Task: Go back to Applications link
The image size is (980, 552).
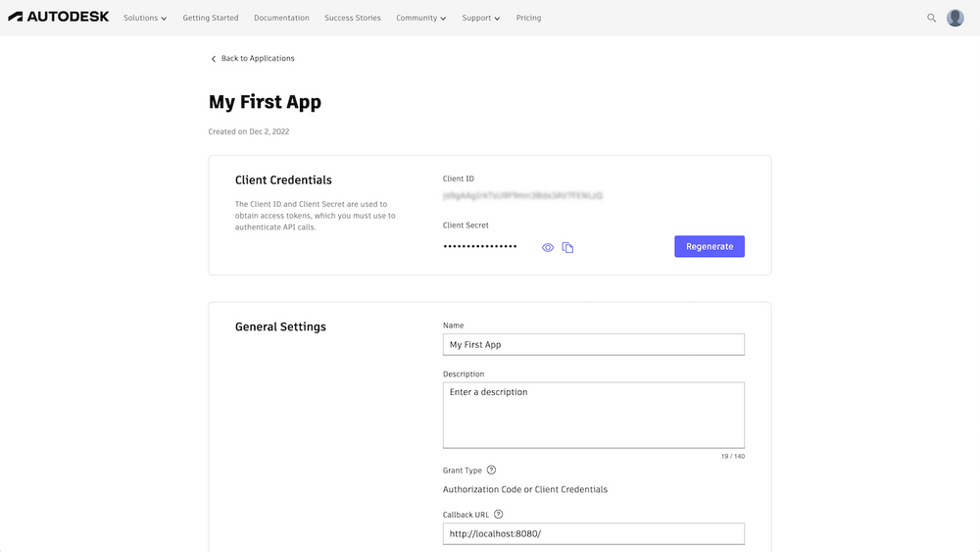Action: [258, 58]
